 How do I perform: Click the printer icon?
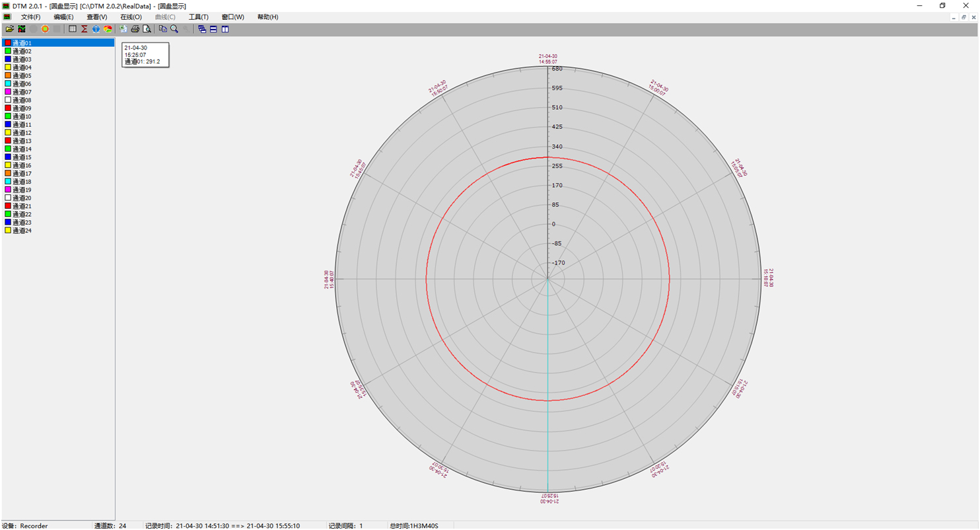(135, 29)
